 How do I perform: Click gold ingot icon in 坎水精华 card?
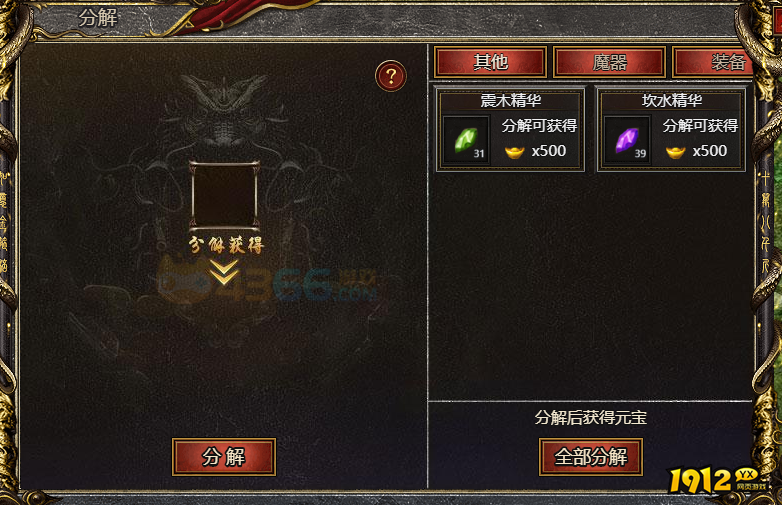point(675,152)
